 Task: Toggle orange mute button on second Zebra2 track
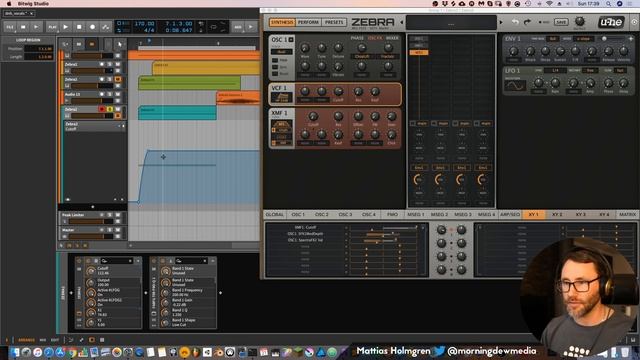click(118, 80)
